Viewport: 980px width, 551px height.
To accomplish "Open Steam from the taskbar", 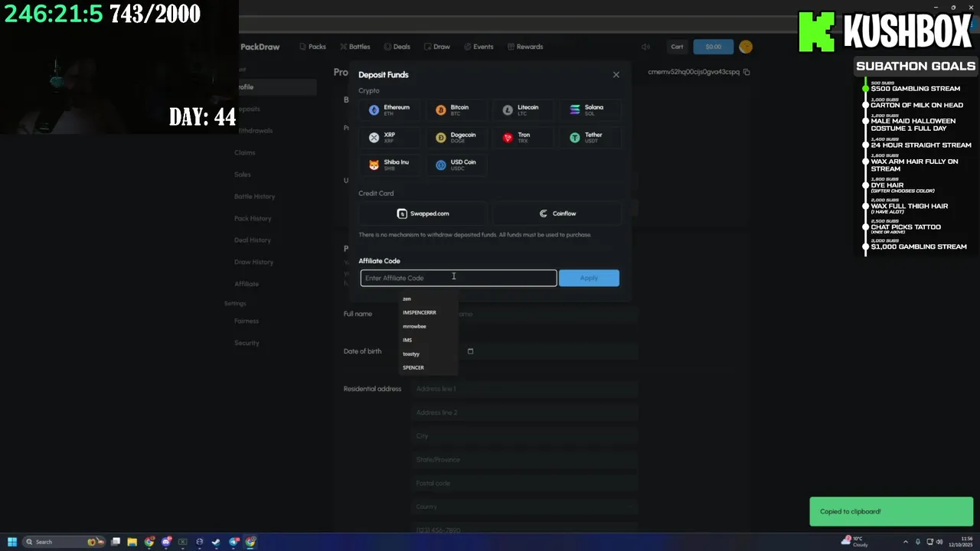I will click(x=217, y=542).
